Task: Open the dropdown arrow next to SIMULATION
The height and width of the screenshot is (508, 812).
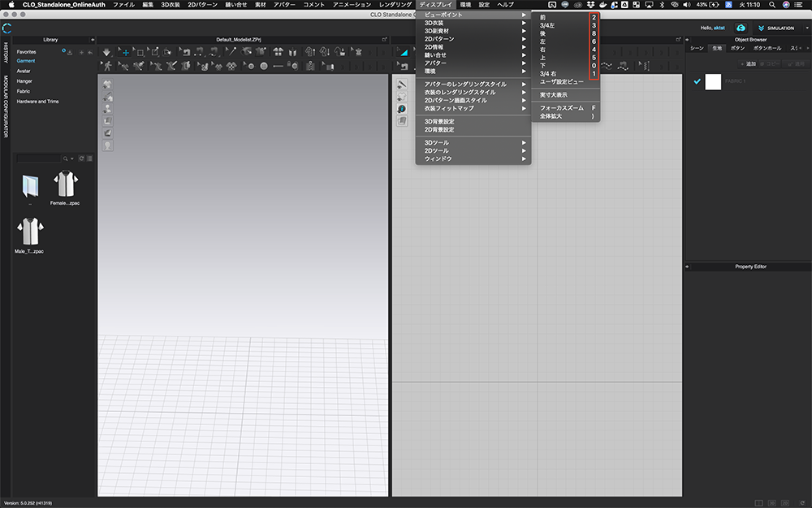Action: (x=806, y=28)
